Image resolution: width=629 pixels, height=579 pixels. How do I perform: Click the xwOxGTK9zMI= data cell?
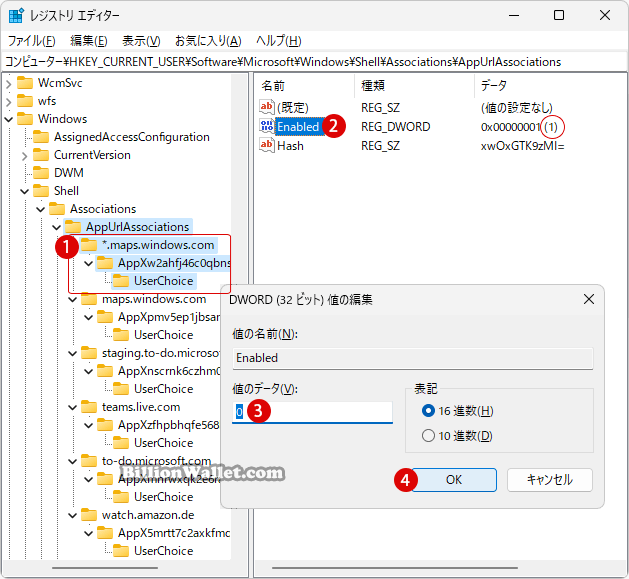point(523,145)
